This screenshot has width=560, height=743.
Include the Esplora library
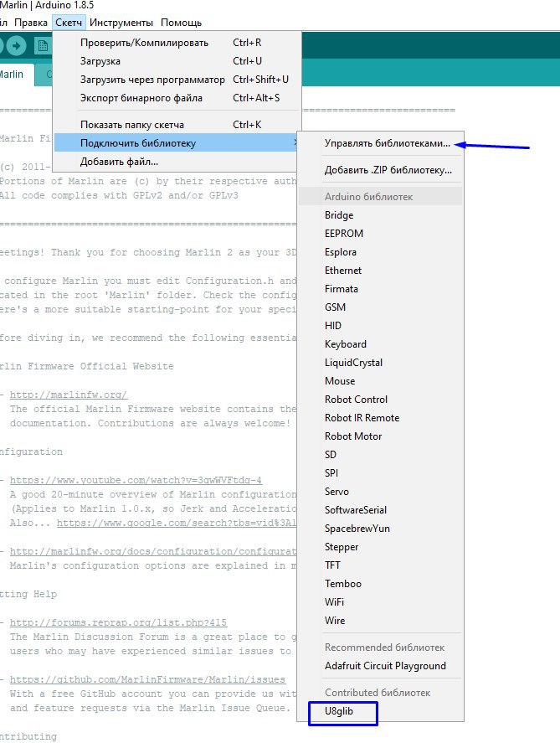[381, 252]
